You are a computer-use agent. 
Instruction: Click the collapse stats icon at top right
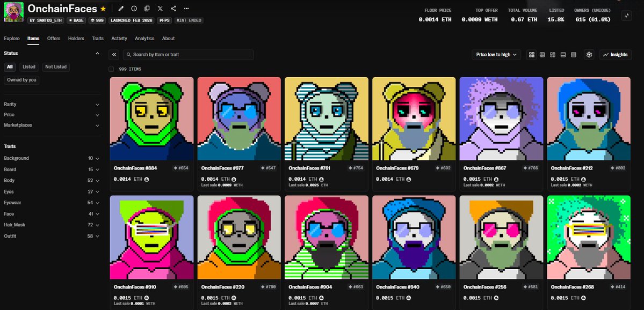coord(626,16)
